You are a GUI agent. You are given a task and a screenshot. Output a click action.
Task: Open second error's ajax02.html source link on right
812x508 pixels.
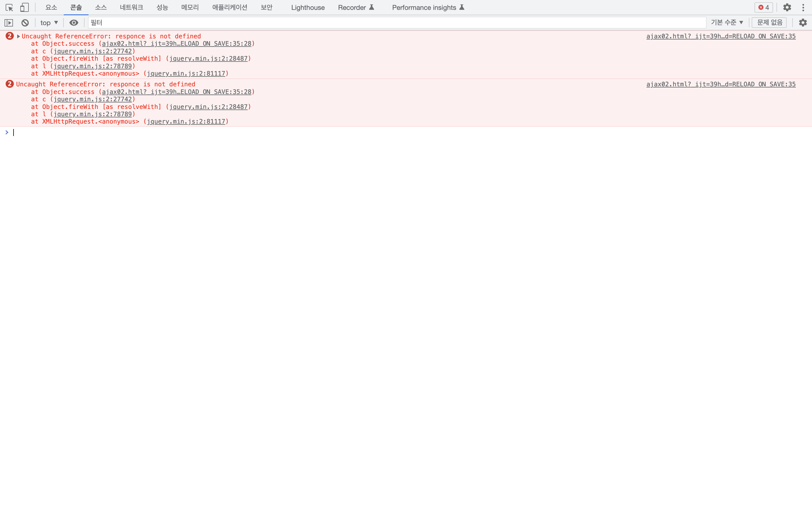(x=721, y=84)
